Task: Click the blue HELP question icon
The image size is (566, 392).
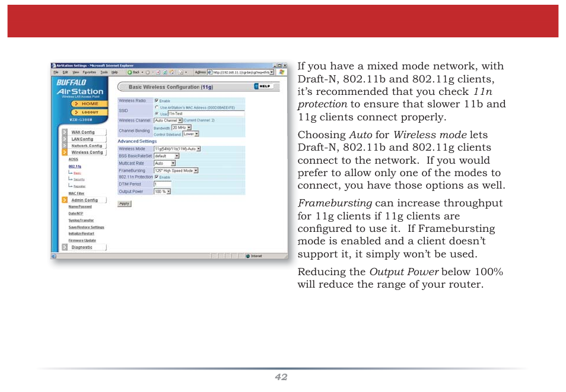Action: 256,86
